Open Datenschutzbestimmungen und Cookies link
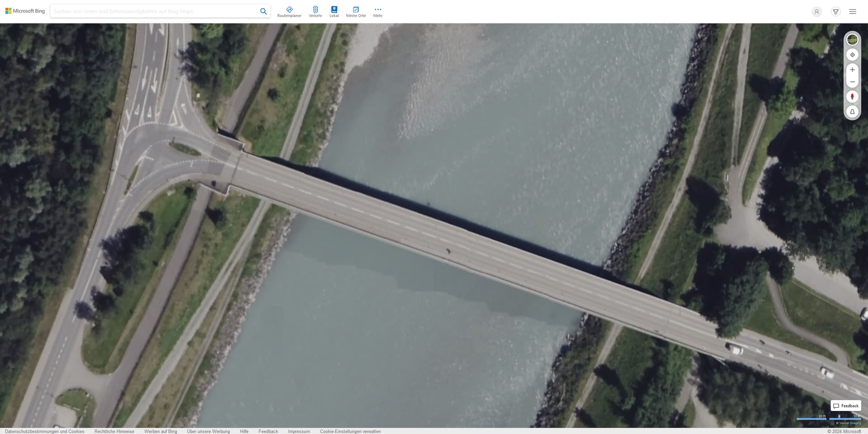 (44, 431)
